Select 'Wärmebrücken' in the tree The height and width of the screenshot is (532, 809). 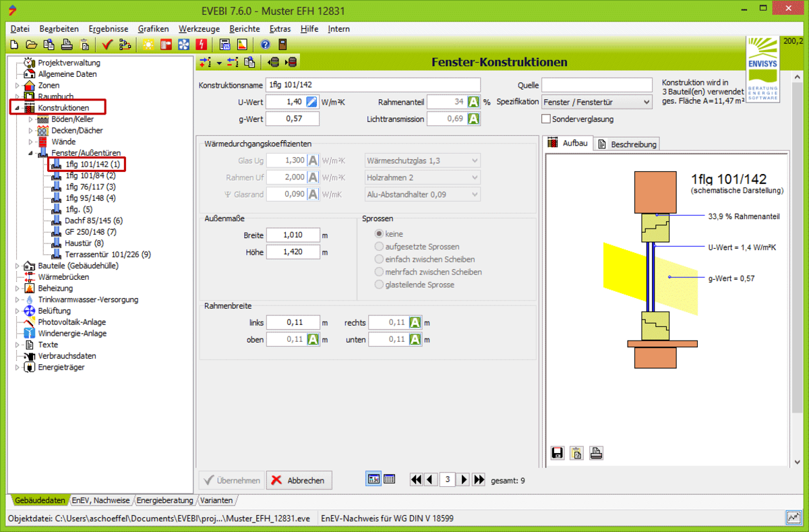[63, 276]
